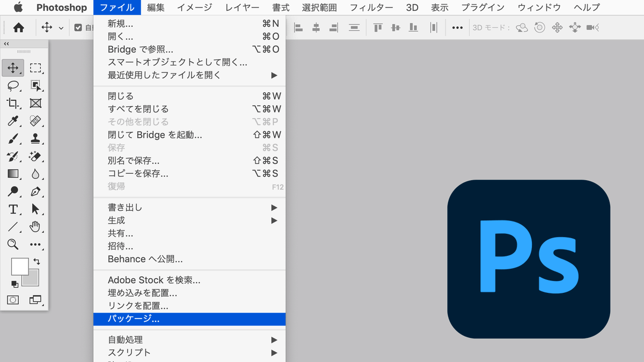Select the Zoom tool
This screenshot has width=644, height=362.
tap(13, 244)
